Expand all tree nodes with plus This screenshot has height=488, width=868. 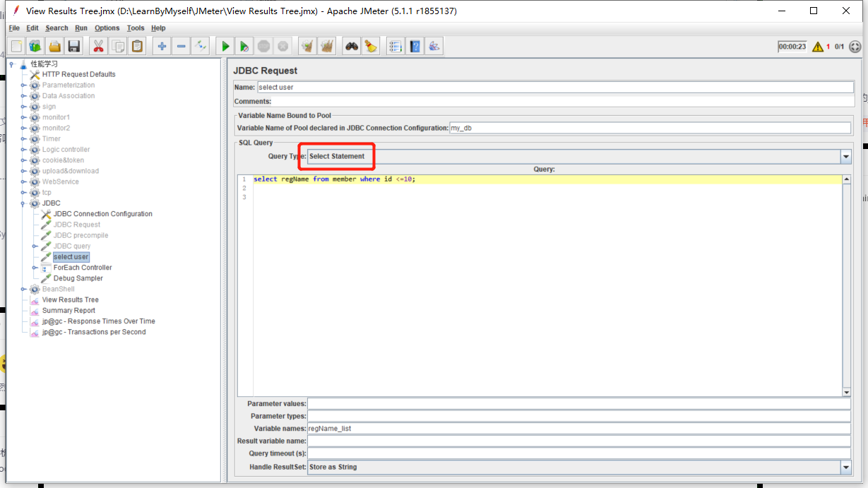[x=162, y=47]
